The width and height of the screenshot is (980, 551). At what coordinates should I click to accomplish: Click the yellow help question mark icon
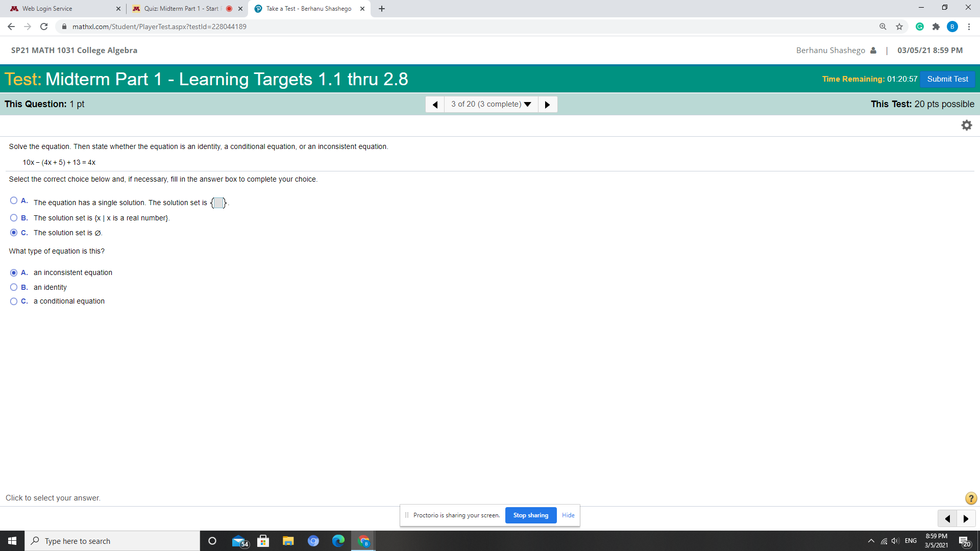click(971, 498)
